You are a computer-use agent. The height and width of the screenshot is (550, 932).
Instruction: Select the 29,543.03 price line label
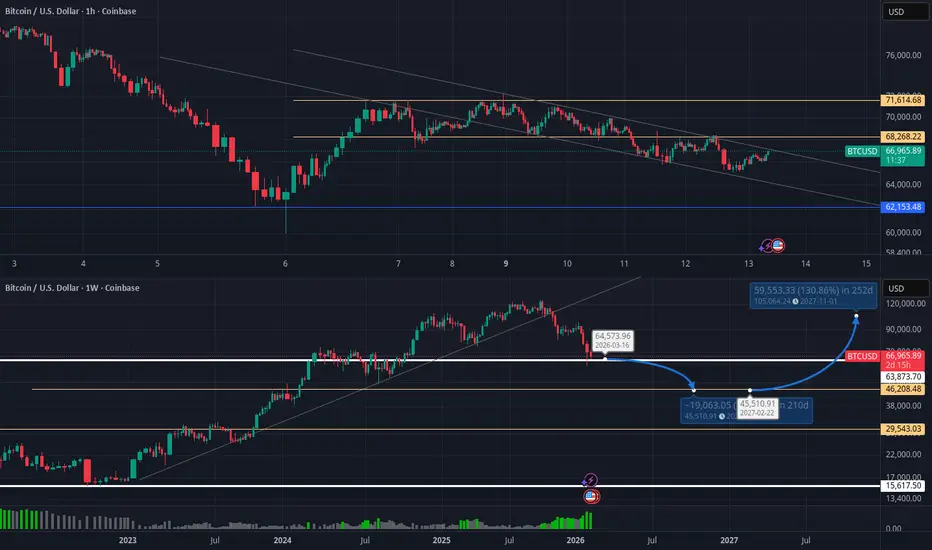[x=903, y=429]
